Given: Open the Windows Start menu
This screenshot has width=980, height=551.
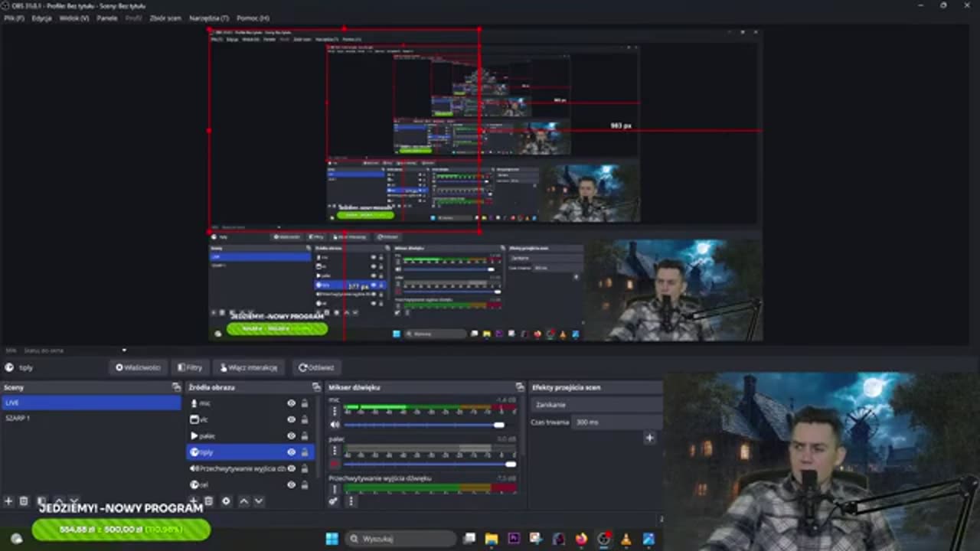Looking at the screenshot, I should 332,539.
